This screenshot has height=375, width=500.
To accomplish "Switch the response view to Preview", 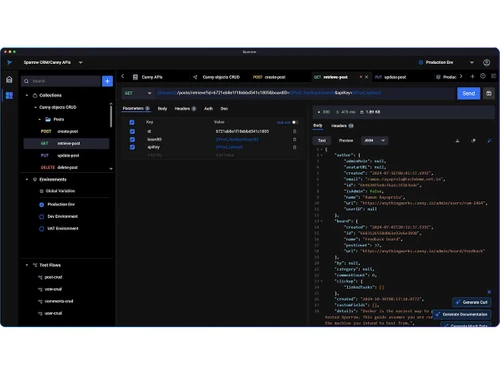I will point(346,141).
